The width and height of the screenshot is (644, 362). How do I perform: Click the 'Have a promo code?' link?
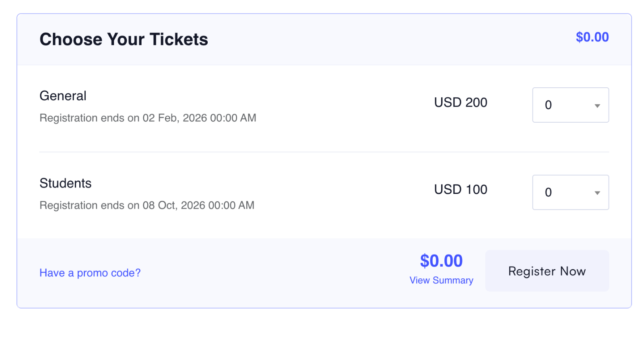coord(90,273)
